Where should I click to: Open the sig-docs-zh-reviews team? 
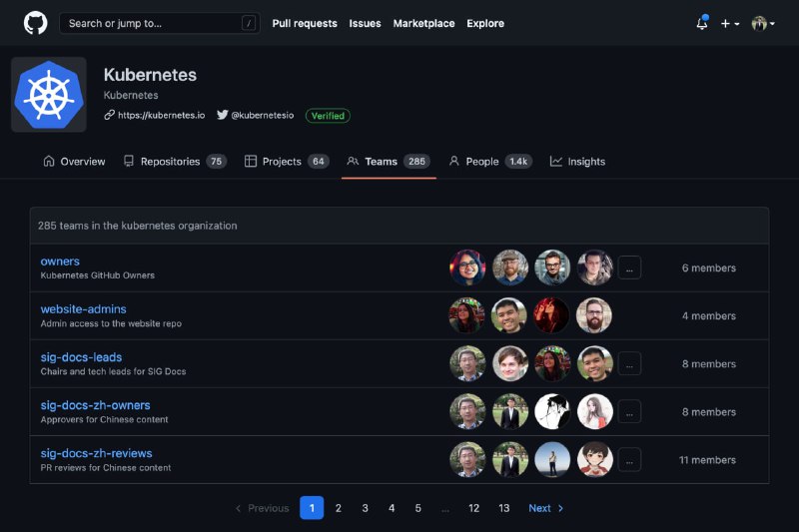[x=96, y=453]
